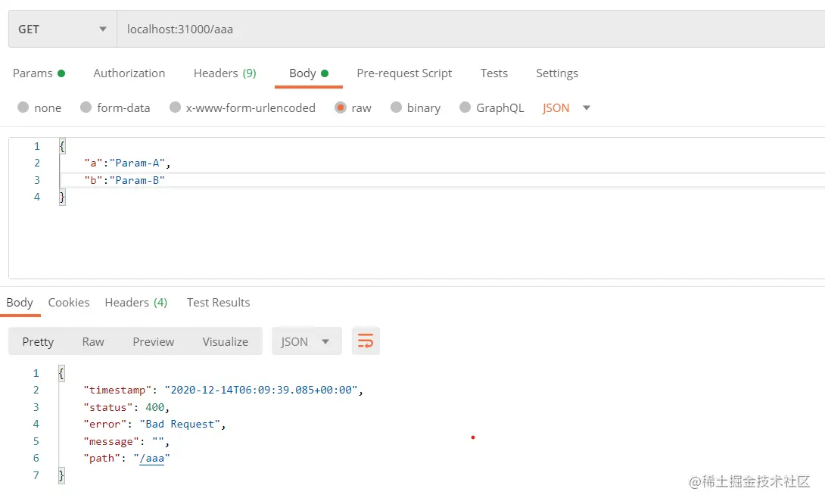Follow the /aaa path link

coord(151,459)
